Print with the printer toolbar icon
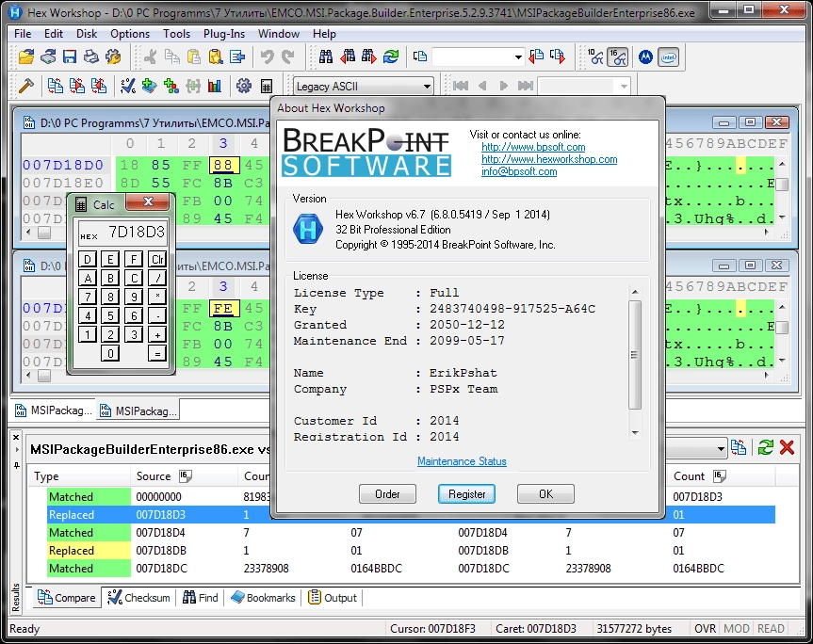The image size is (813, 644). pyautogui.click(x=91, y=56)
